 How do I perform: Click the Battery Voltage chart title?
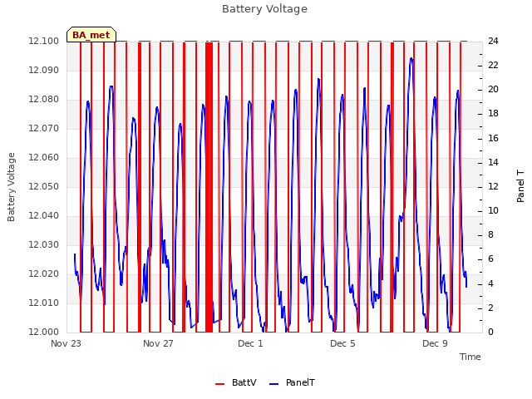click(264, 9)
